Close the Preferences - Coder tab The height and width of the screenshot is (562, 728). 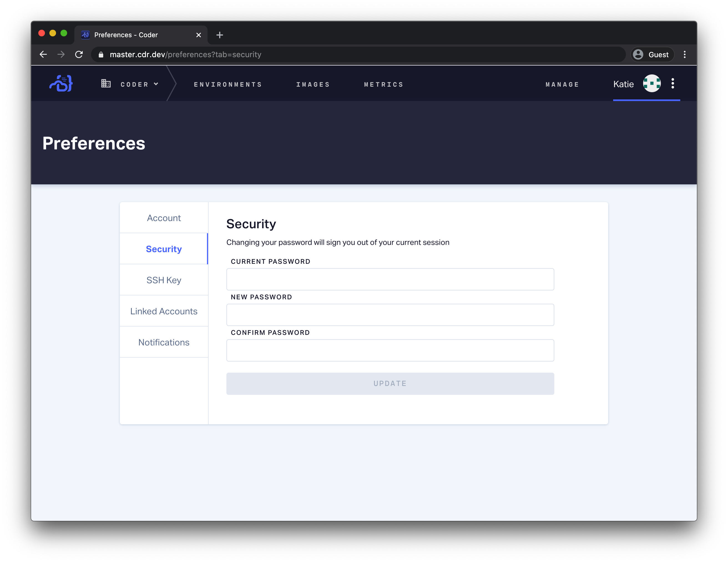[199, 35]
